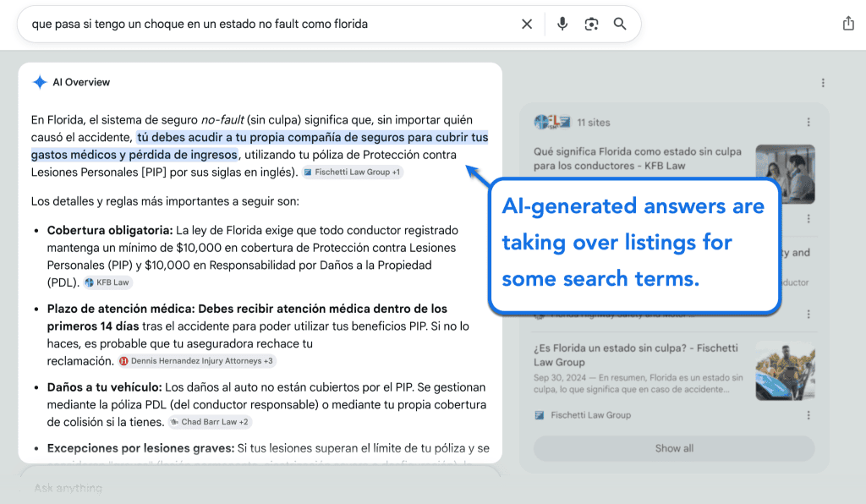Open the KFB Law citation chip

click(107, 282)
